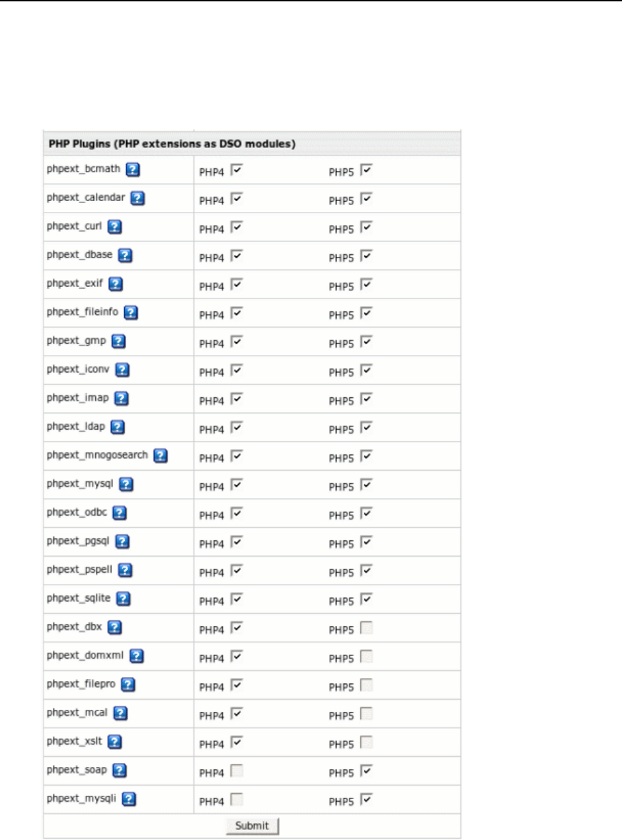Image resolution: width=622 pixels, height=840 pixels.
Task: Click the help icon beside phpext_fileinfo
Action: click(x=131, y=313)
